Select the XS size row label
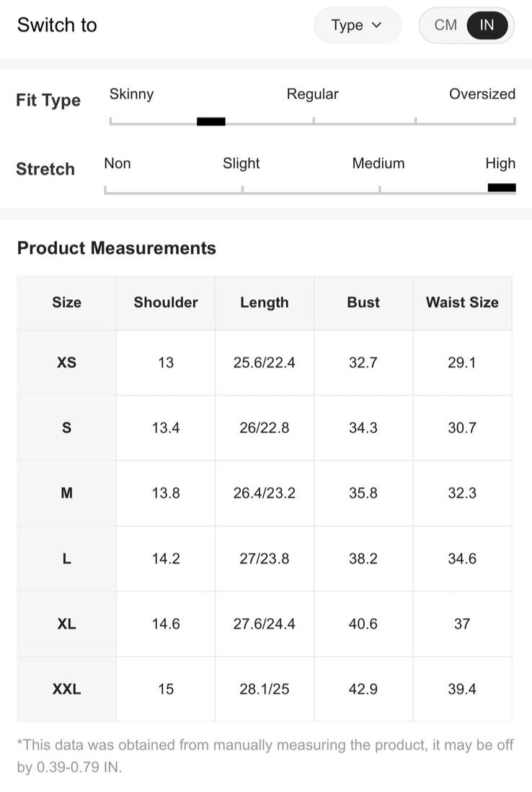The height and width of the screenshot is (792, 532). [66, 363]
